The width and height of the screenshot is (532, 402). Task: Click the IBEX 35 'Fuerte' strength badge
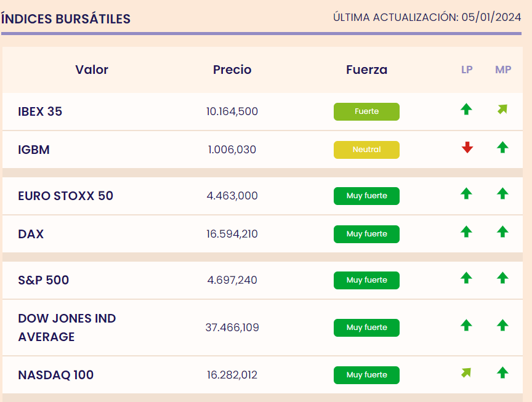[x=366, y=111]
